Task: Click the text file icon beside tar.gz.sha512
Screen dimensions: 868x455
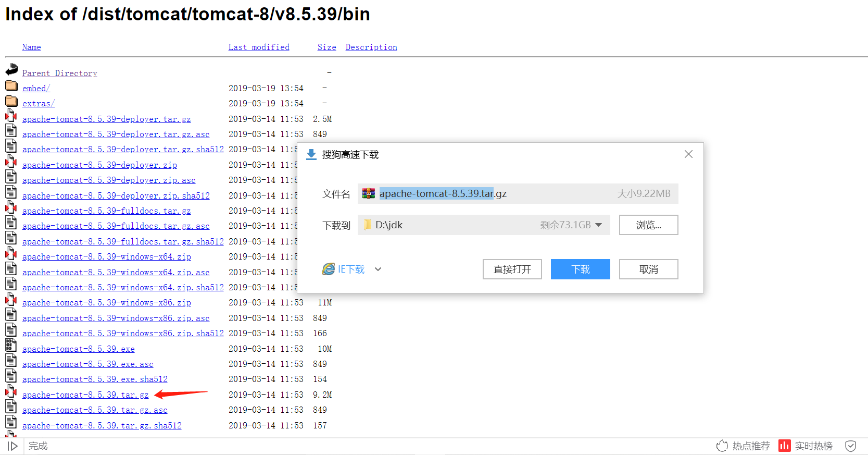Action: (11, 422)
